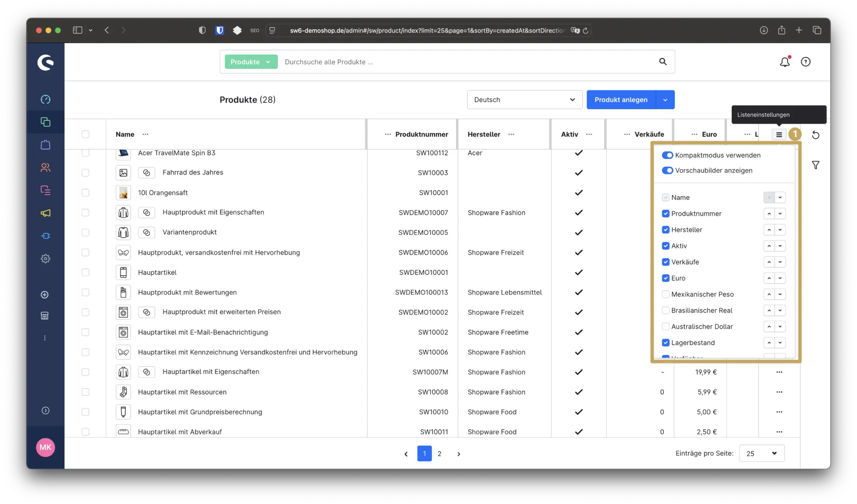Toggle Vorschaubilder anzeigen switch
The width and height of the screenshot is (857, 504).
[x=667, y=171]
